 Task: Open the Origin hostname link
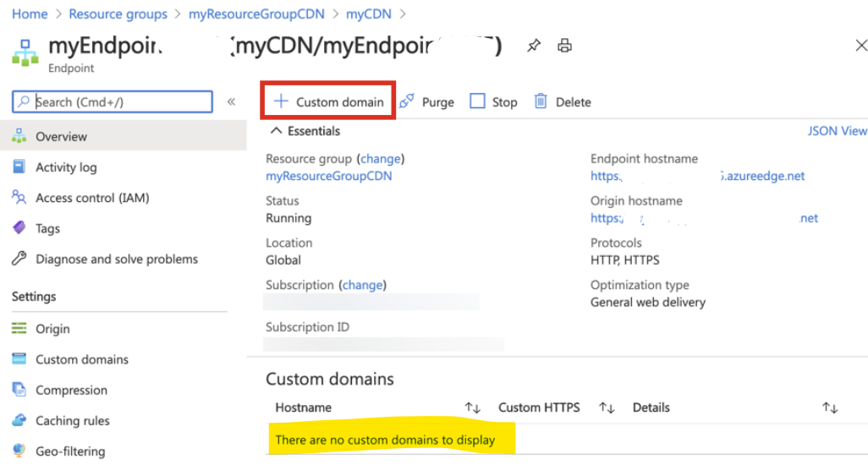tap(704, 218)
